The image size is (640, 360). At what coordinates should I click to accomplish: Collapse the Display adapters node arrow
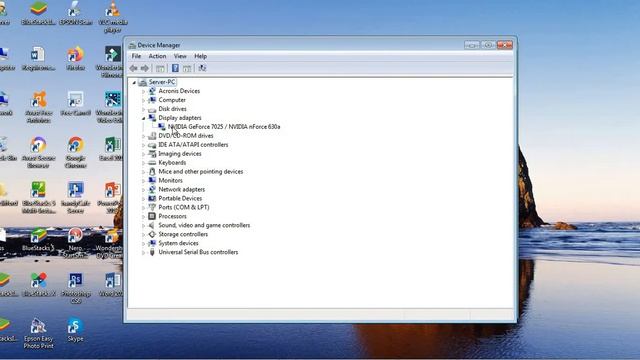143,118
